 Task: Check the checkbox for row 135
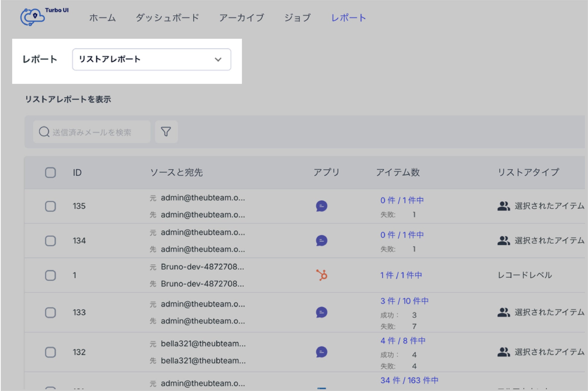[50, 206]
